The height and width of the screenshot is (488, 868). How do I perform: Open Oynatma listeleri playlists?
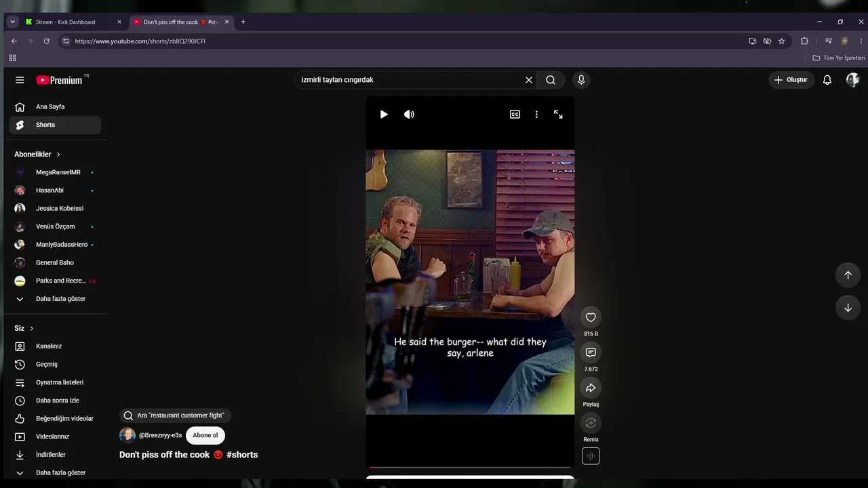tap(55, 382)
